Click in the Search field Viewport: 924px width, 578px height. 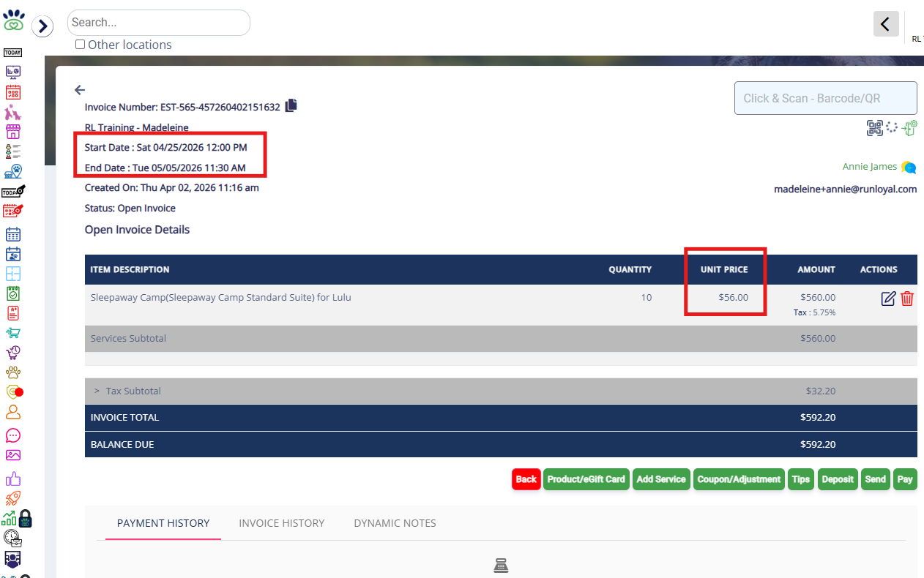(x=159, y=23)
